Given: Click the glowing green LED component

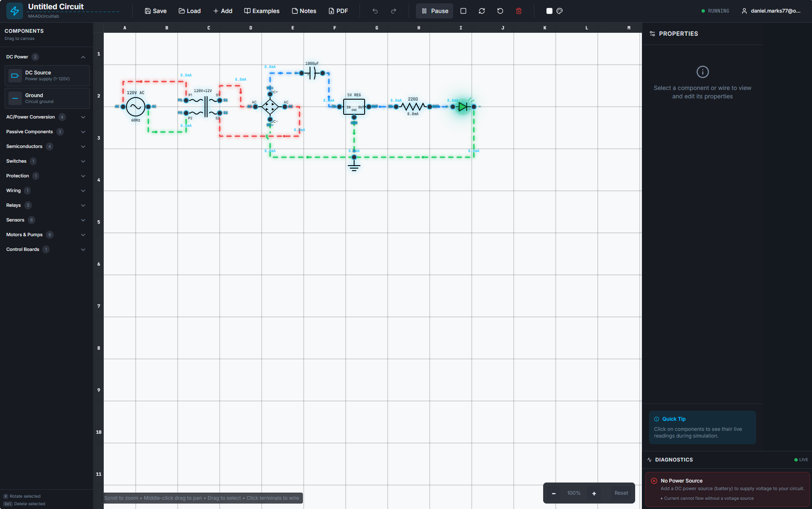Looking at the screenshot, I should (463, 107).
